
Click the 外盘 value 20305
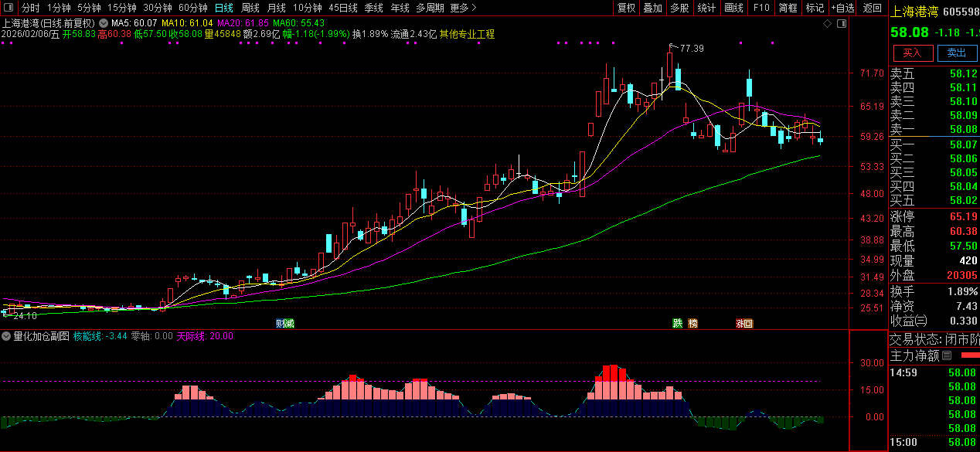(x=961, y=275)
